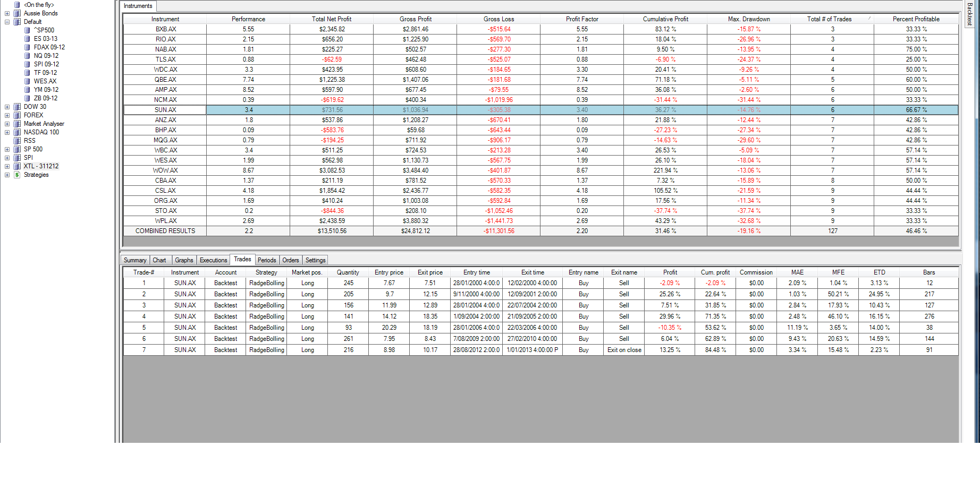The width and height of the screenshot is (980, 497).
Task: Open the Periods tab
Action: point(267,260)
